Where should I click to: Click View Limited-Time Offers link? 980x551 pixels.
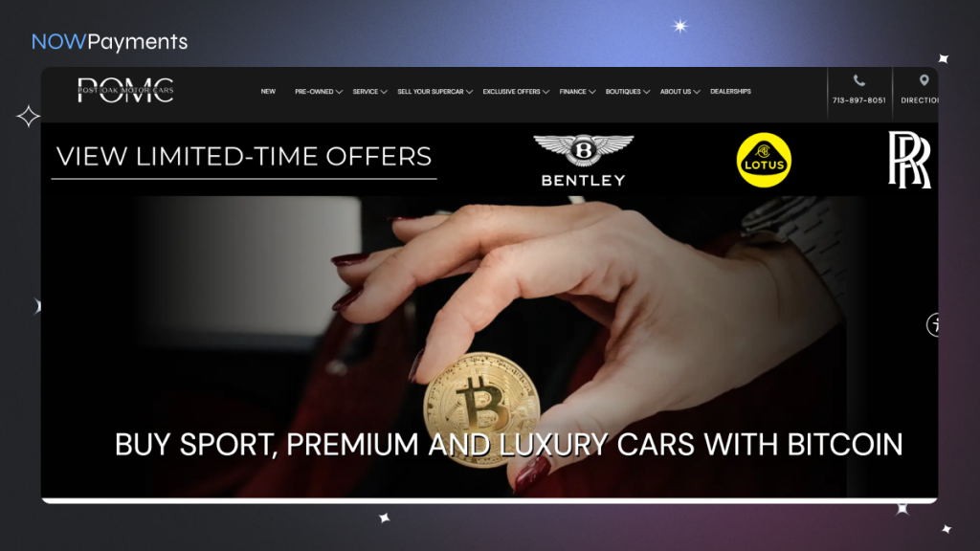(x=244, y=157)
